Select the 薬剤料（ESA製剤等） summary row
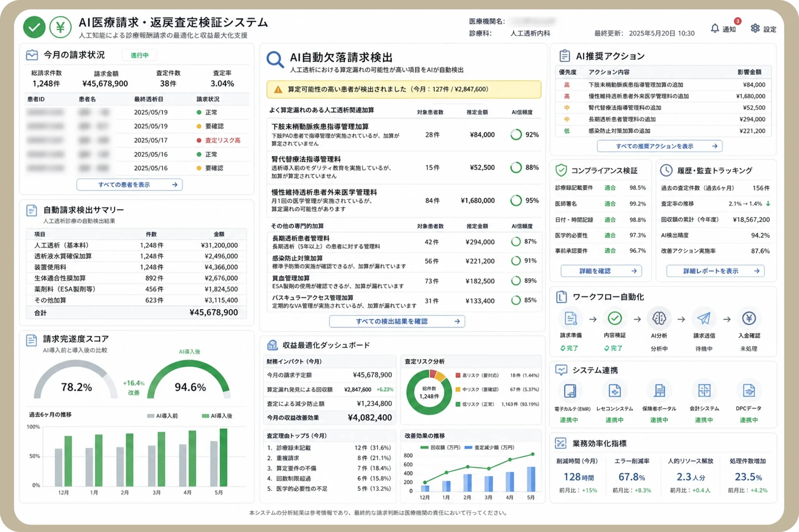The height and width of the screenshot is (532, 799). [x=136, y=289]
